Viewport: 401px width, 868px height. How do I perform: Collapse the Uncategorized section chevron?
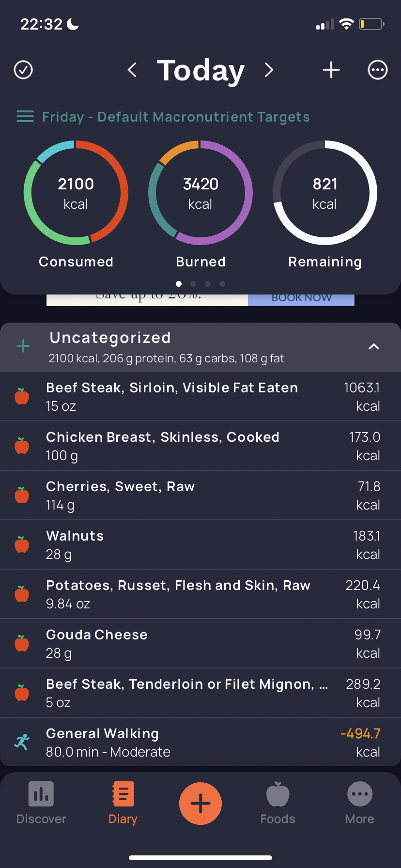[374, 346]
